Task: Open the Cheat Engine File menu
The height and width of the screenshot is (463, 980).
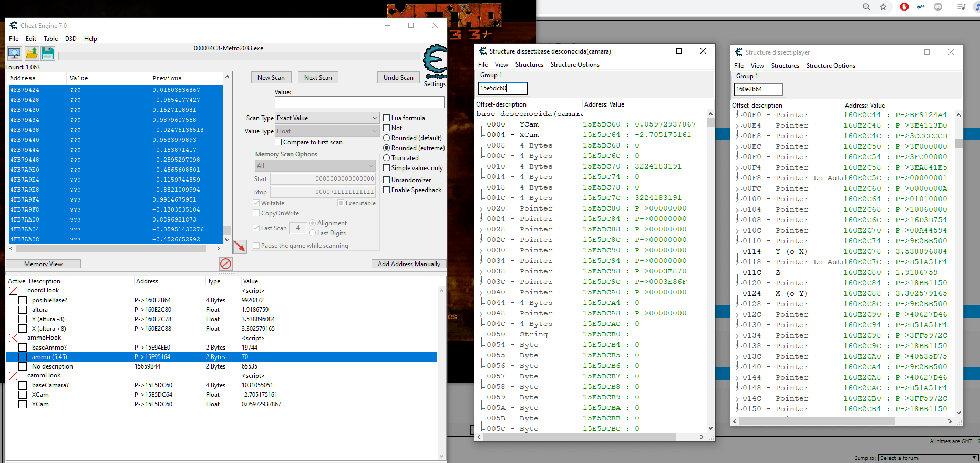Action: 14,39
